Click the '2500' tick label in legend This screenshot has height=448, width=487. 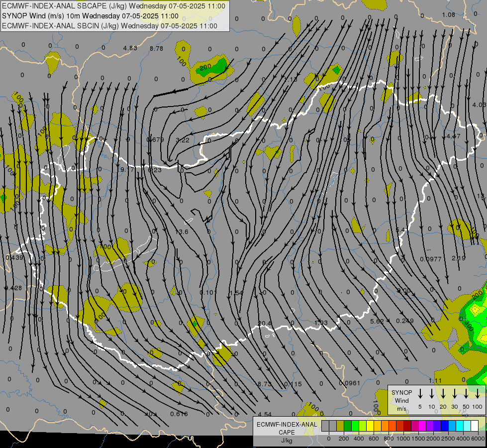point(448,439)
